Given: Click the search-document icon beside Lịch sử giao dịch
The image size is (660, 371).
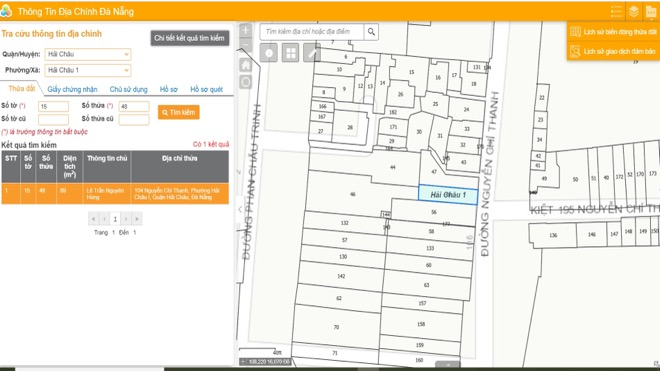Looking at the screenshot, I should click(575, 51).
